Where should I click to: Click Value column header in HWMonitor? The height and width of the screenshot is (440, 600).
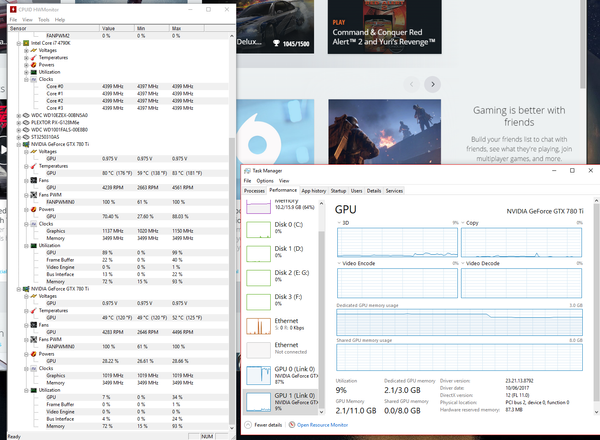click(x=117, y=28)
